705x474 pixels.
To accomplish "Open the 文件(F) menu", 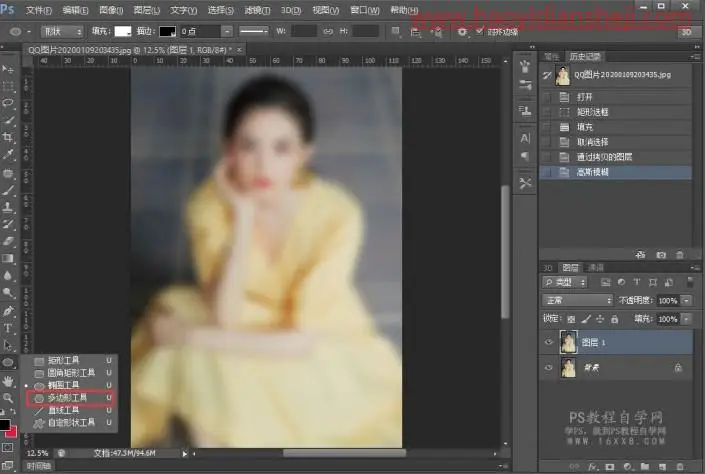I will (x=38, y=10).
